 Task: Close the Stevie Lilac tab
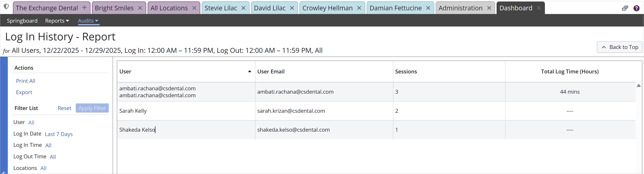point(243,8)
